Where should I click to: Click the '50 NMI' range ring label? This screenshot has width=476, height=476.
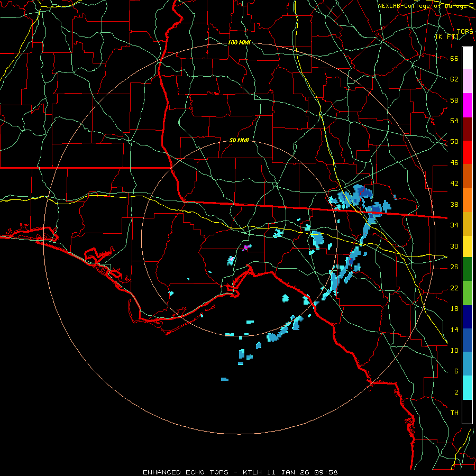[x=239, y=140]
